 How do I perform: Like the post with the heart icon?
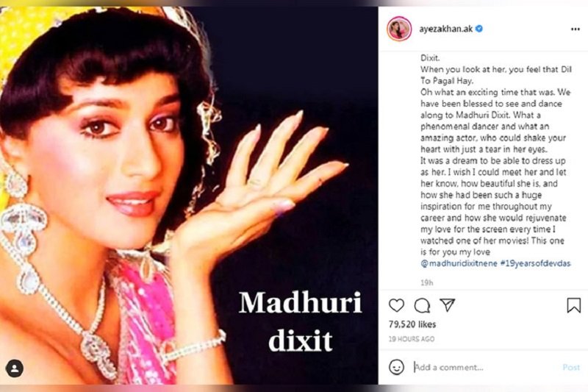tap(396, 305)
